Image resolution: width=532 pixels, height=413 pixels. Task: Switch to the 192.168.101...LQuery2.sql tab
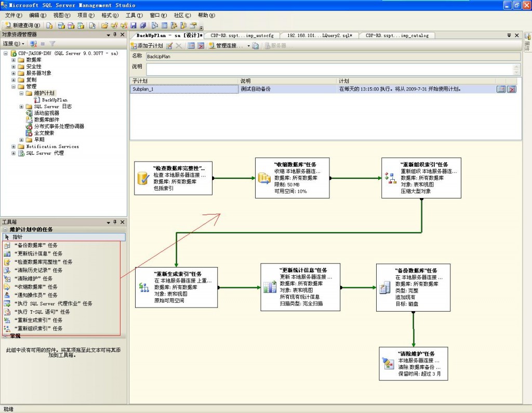coord(320,35)
